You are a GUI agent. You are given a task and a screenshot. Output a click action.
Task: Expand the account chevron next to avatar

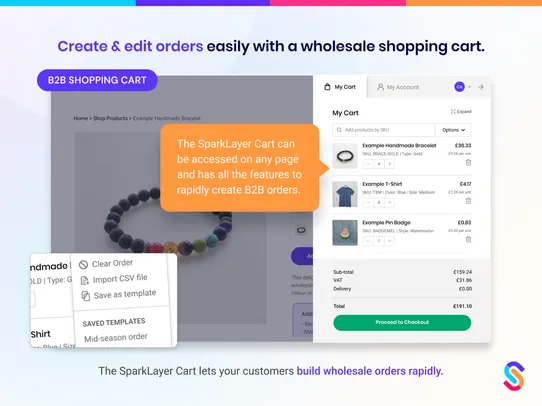(x=469, y=87)
